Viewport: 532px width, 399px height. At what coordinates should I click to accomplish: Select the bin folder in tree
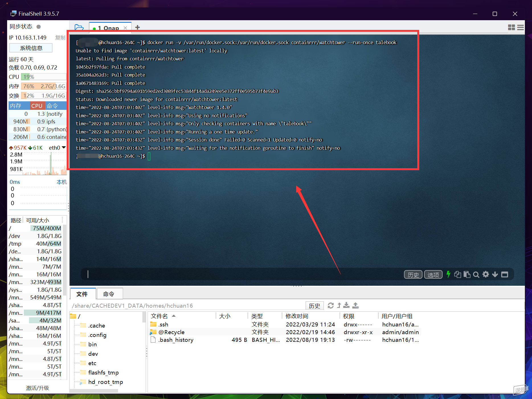click(93, 344)
